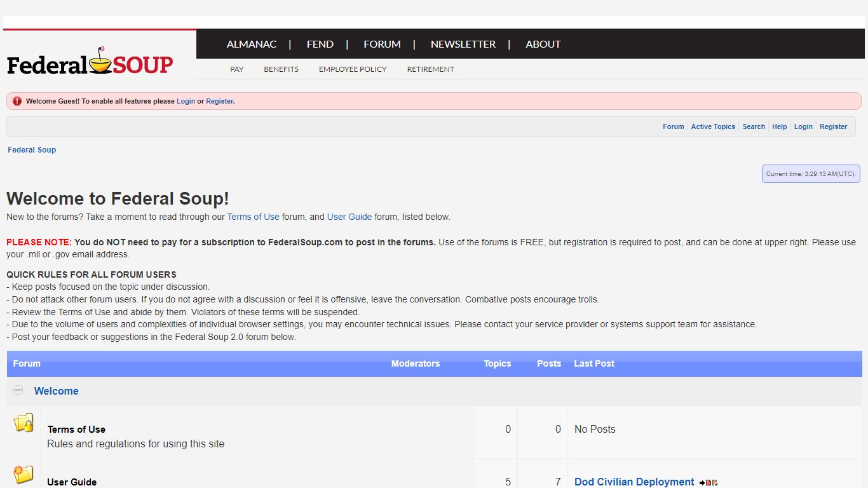
Task: Open the Terms of Use forum
Action: tap(76, 430)
